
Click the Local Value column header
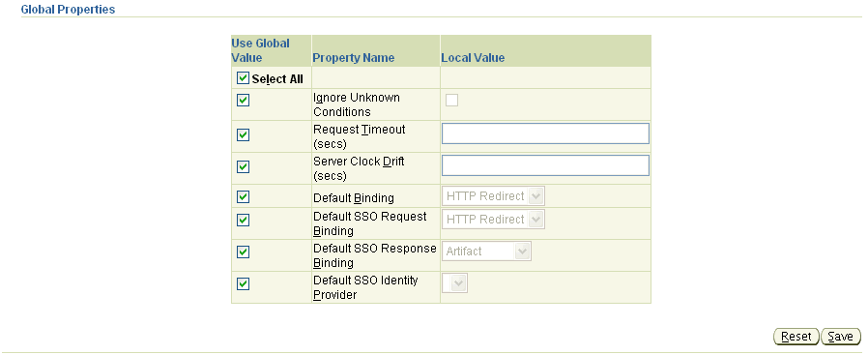click(x=473, y=58)
